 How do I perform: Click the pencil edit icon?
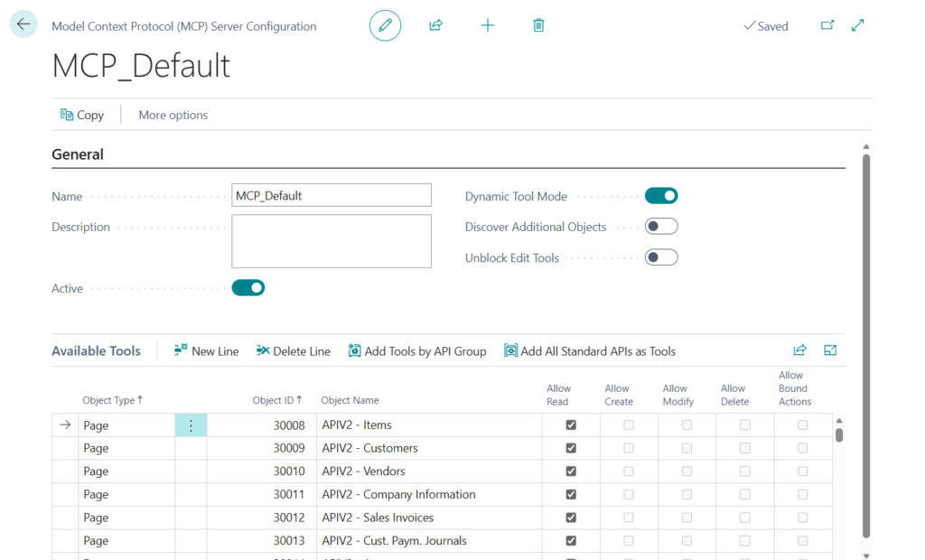[385, 25]
